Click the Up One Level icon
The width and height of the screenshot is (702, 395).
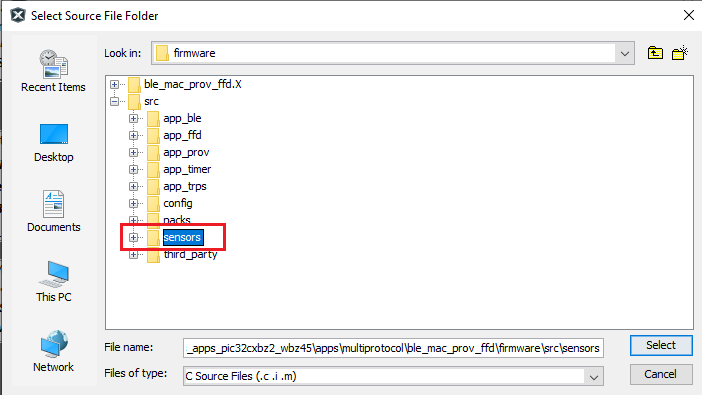coord(655,53)
